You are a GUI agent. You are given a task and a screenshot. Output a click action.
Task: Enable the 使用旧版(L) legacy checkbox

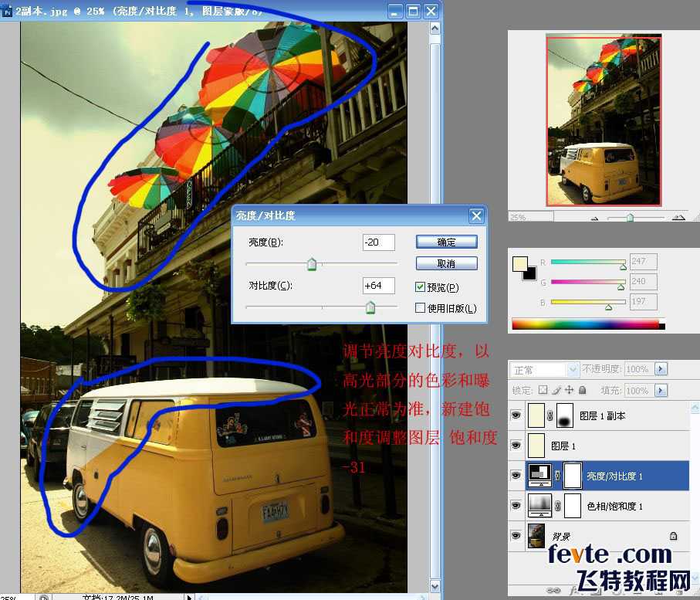[x=420, y=308]
